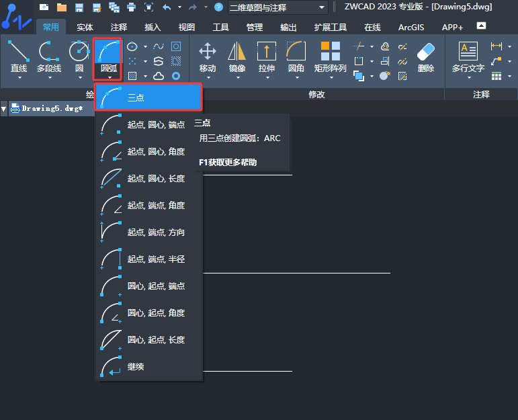Select the spline curve tool icon
The width and height of the screenshot is (518, 420).
159,46
